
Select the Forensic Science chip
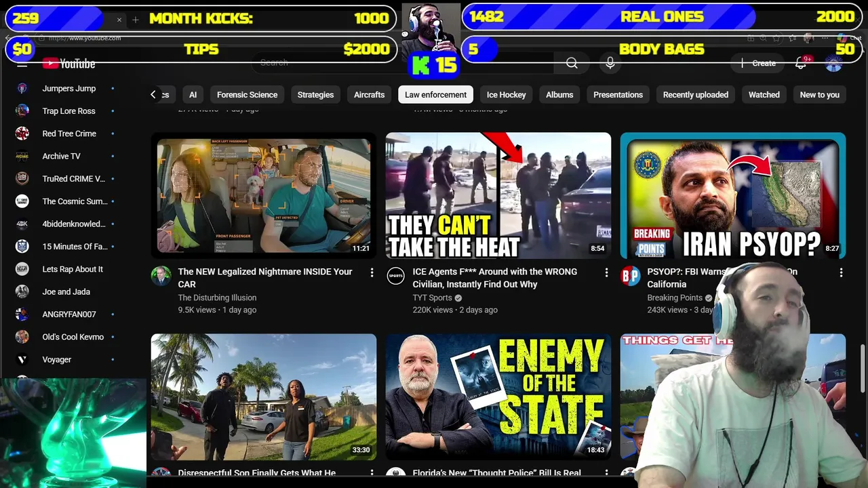[247, 95]
